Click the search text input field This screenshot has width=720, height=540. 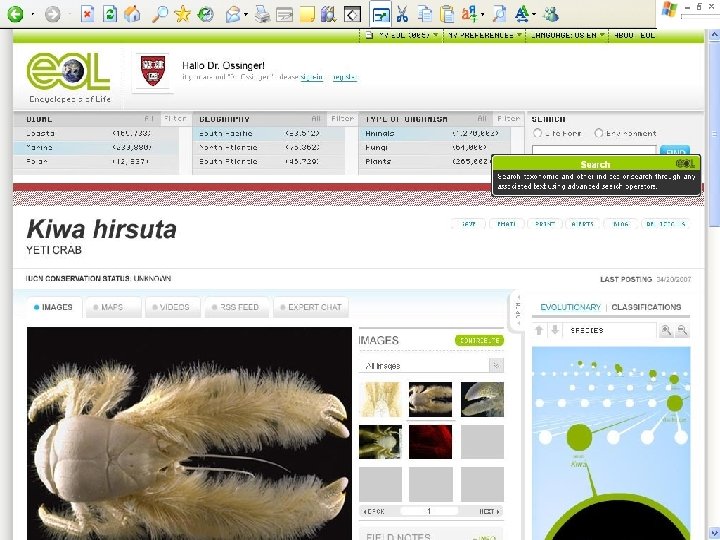(x=594, y=150)
